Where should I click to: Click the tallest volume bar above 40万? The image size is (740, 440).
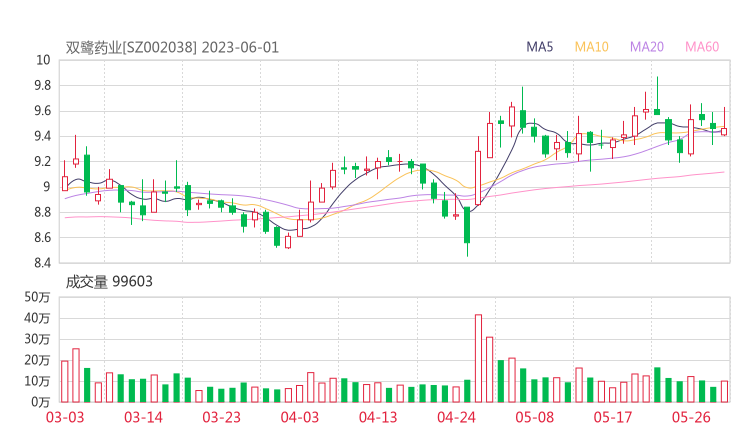coord(478,358)
